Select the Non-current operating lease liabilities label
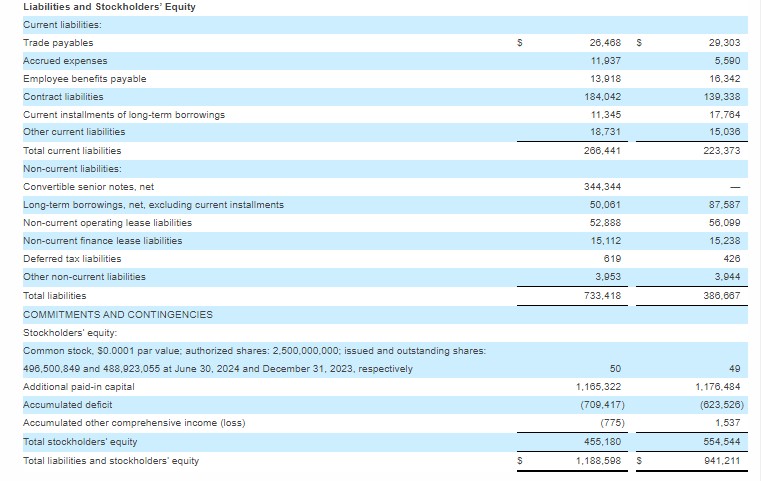761x481 pixels. tap(107, 223)
